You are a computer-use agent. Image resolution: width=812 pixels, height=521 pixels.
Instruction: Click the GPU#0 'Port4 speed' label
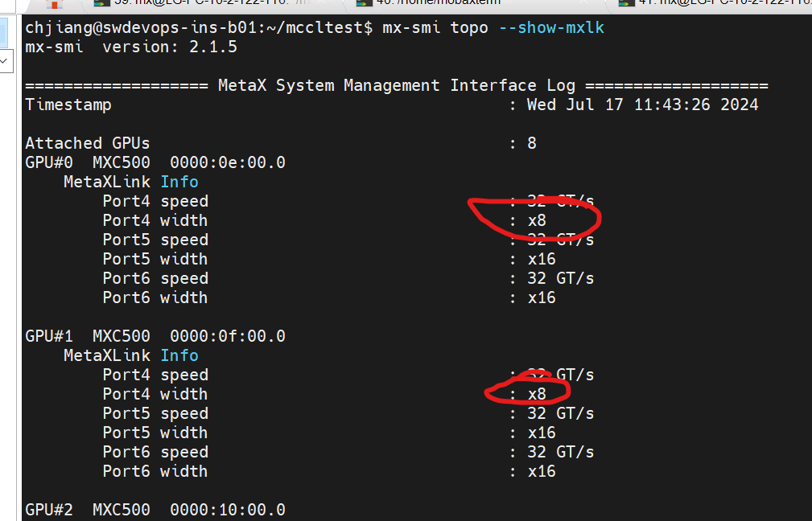[155, 201]
